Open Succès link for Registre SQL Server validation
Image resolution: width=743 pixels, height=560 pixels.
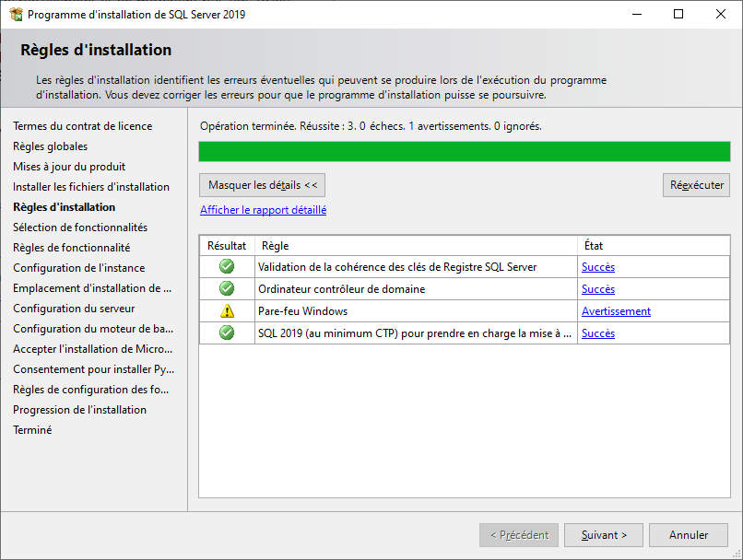click(598, 267)
